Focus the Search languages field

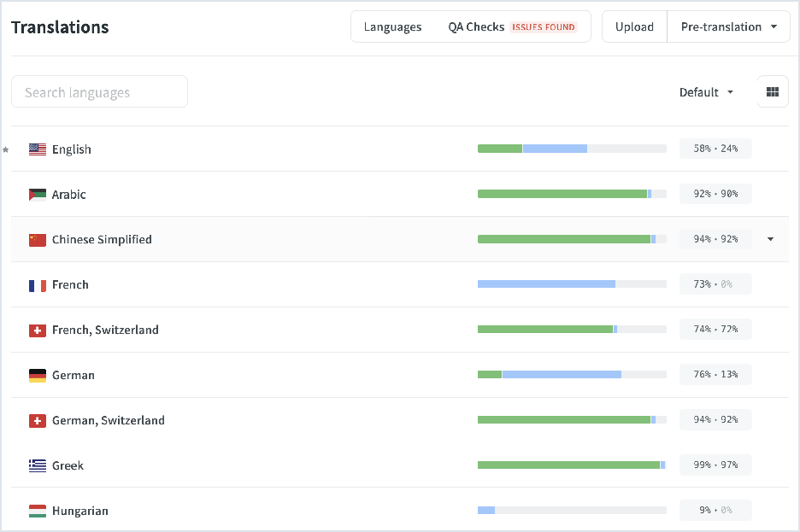click(99, 92)
